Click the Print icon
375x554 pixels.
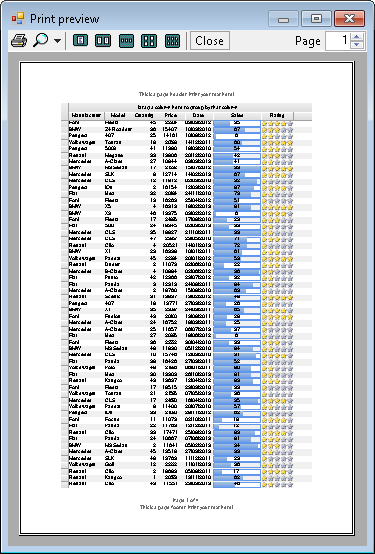coord(19,41)
